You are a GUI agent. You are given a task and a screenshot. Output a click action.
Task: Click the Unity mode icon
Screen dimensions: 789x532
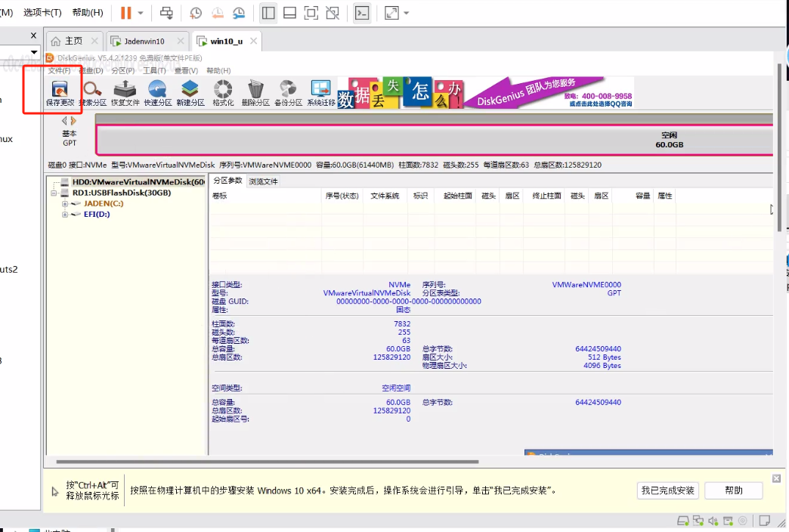coord(333,13)
